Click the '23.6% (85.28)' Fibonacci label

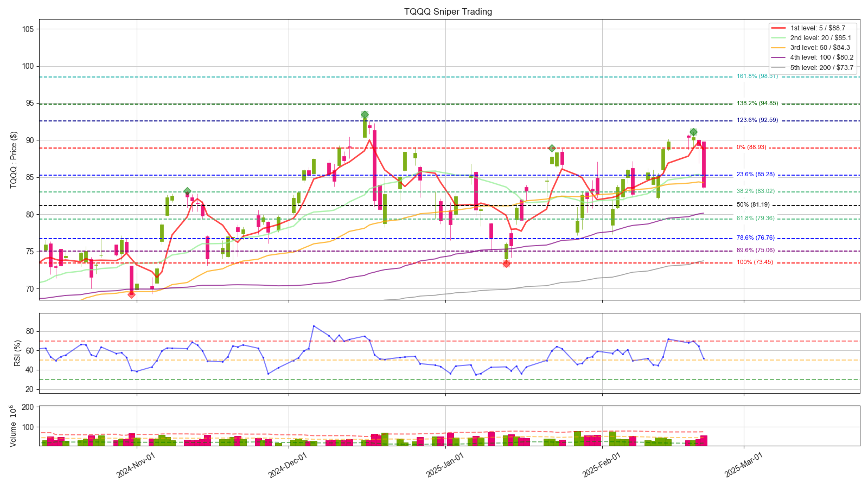pyautogui.click(x=756, y=175)
